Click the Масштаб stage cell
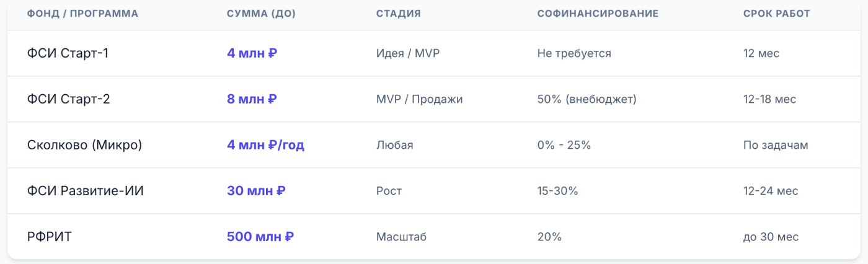The width and height of the screenshot is (868, 264). pos(401,237)
